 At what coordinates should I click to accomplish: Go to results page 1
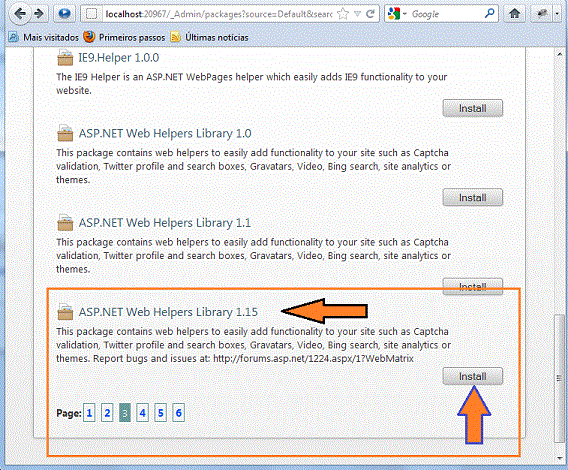click(x=89, y=413)
